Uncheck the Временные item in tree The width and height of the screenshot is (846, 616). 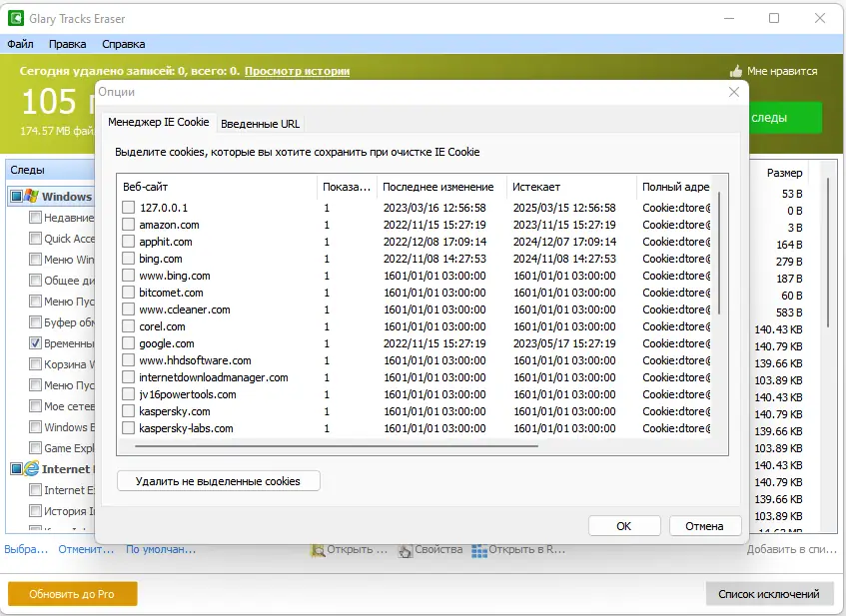(35, 342)
